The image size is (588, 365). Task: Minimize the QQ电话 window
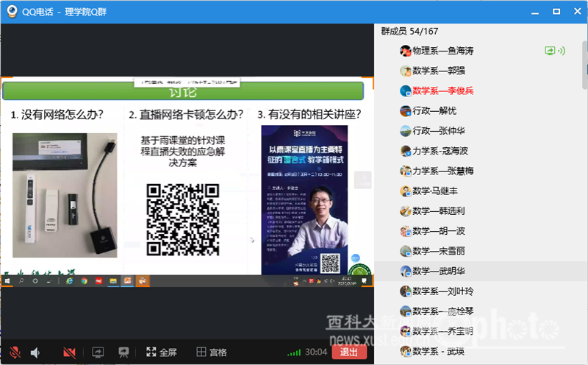click(535, 12)
